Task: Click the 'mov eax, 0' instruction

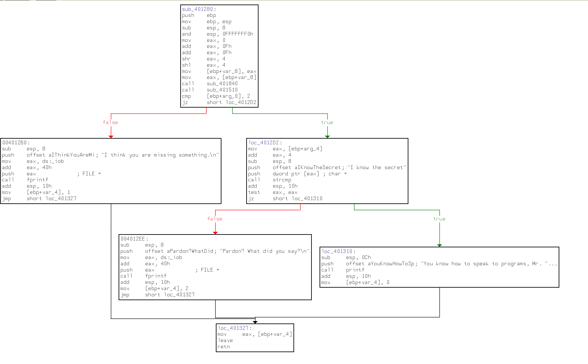Action: pyautogui.click(x=204, y=40)
